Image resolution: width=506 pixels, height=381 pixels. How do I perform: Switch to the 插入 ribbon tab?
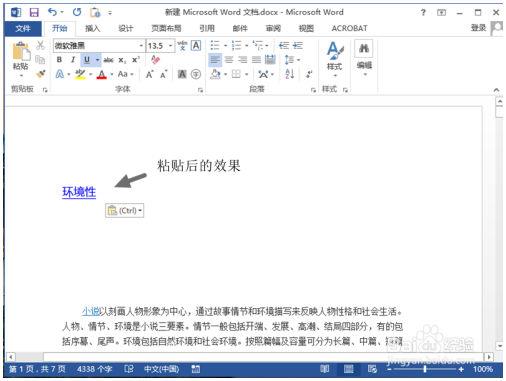tap(92, 29)
